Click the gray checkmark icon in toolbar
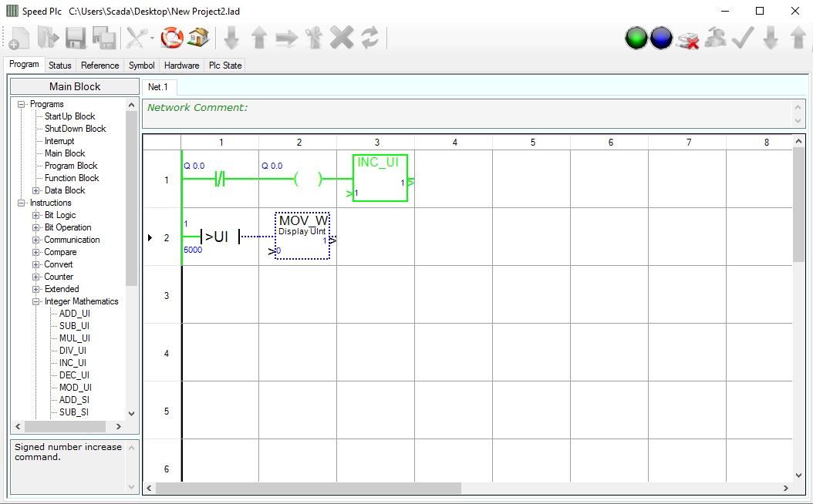 pos(742,38)
